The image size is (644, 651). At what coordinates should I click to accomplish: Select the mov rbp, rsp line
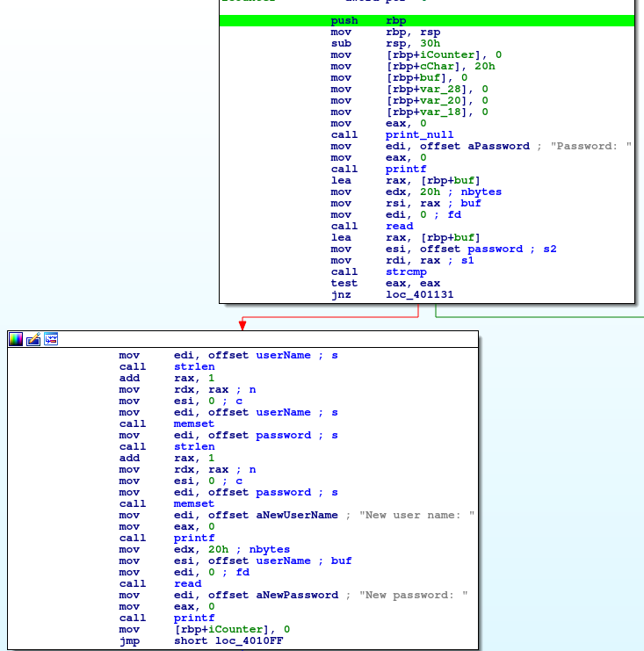pyautogui.click(x=386, y=32)
